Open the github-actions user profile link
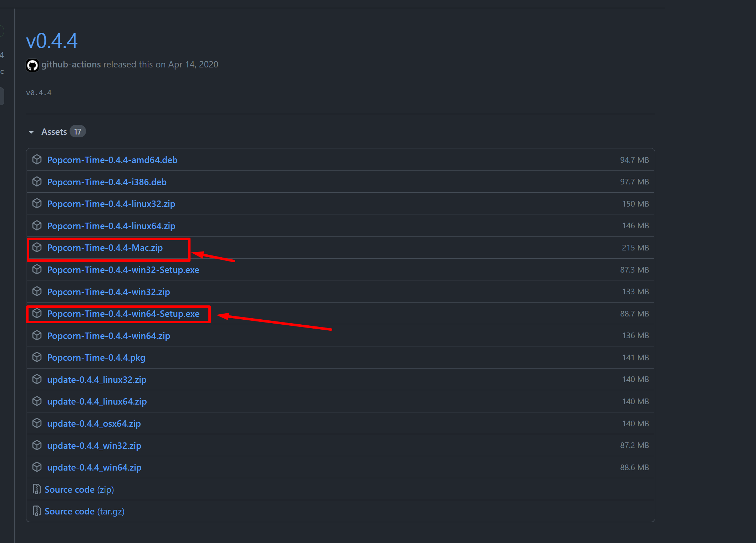Image resolution: width=756 pixels, height=543 pixels. point(71,64)
